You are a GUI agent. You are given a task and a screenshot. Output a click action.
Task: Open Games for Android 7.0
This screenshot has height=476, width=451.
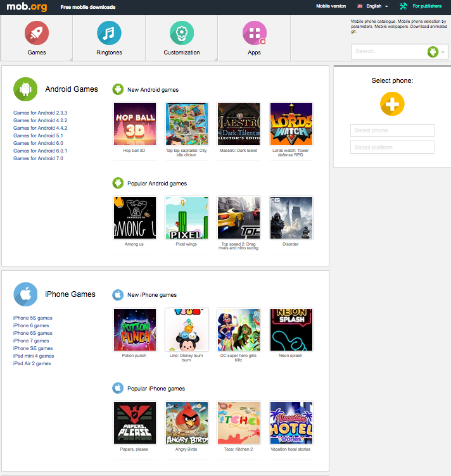click(38, 158)
